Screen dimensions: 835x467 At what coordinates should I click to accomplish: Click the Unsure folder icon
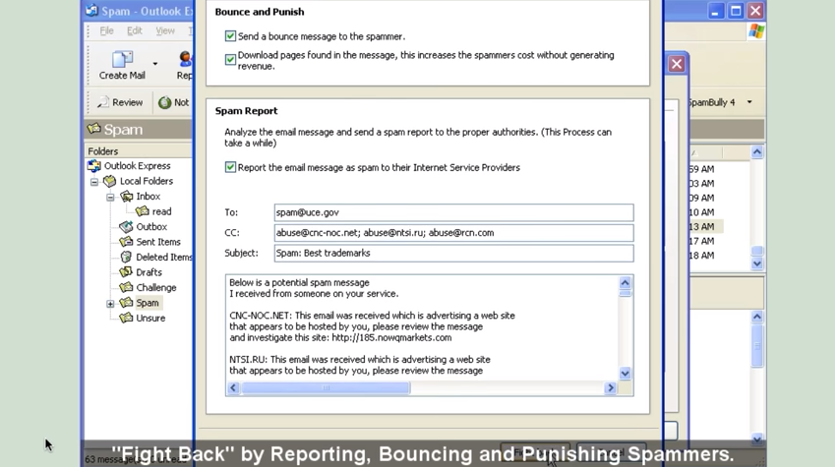pos(126,318)
